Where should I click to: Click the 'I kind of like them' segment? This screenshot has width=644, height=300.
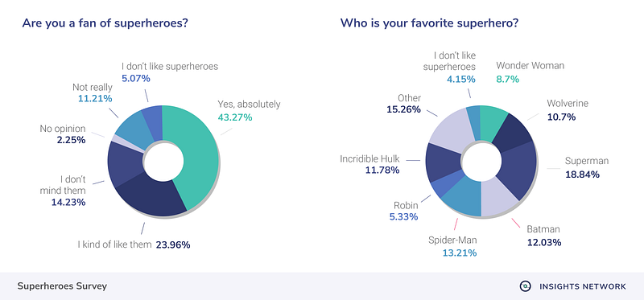(x=148, y=197)
